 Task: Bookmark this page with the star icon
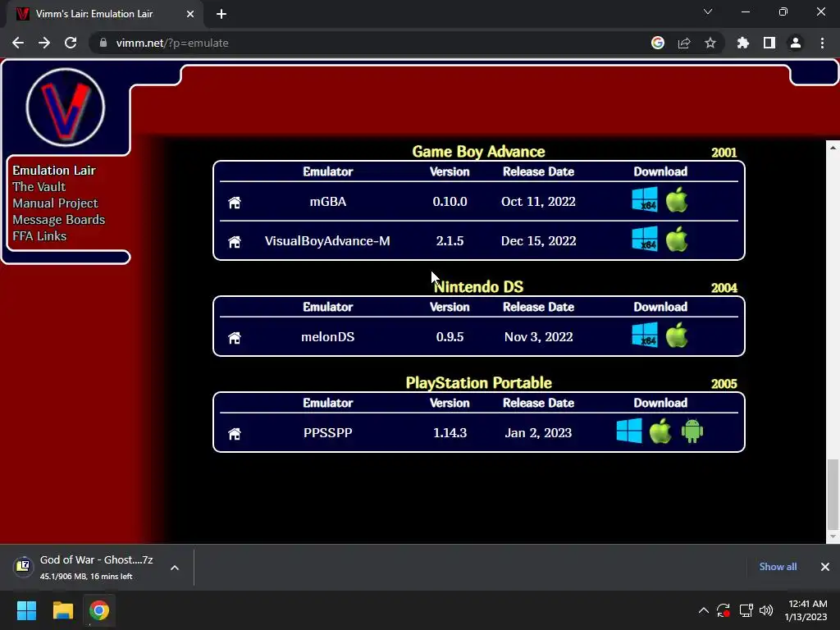pos(710,43)
